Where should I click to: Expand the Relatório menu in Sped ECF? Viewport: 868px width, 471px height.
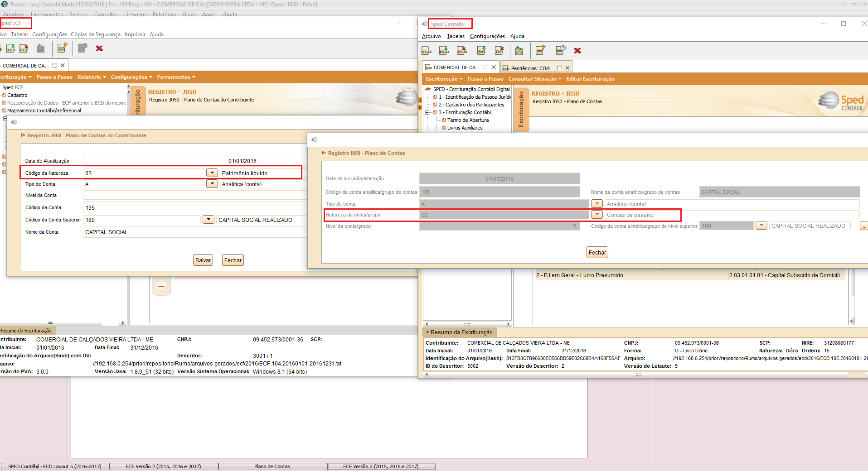coord(92,77)
